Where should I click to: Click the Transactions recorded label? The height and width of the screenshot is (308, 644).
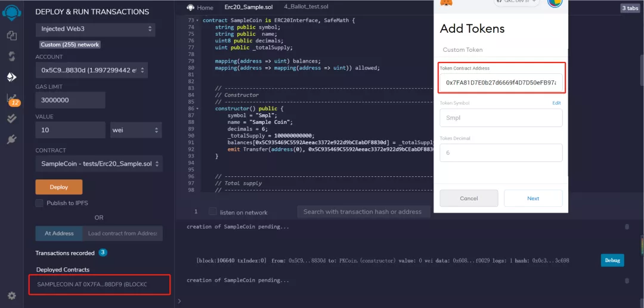(65, 253)
